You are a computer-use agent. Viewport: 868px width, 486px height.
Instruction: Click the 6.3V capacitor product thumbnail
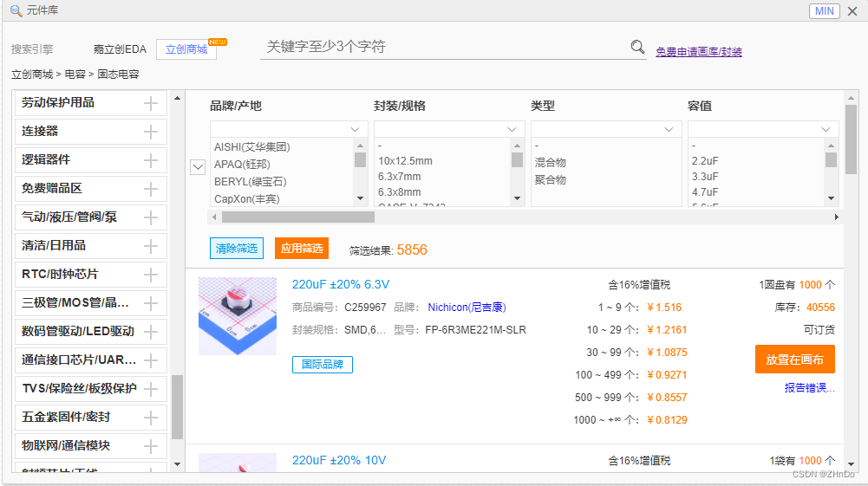coord(238,316)
